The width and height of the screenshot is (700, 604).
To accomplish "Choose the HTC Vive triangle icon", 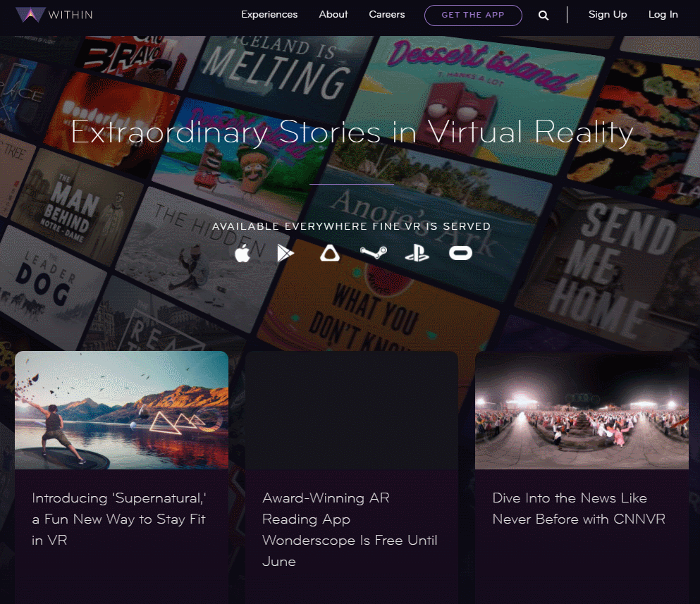I will tap(329, 253).
